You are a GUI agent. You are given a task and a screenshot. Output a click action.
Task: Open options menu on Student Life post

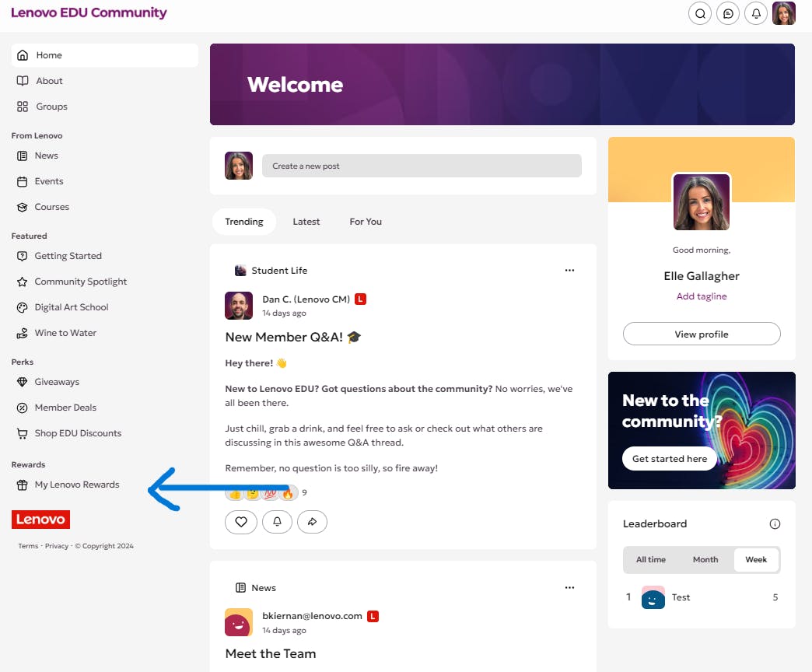[x=569, y=270]
